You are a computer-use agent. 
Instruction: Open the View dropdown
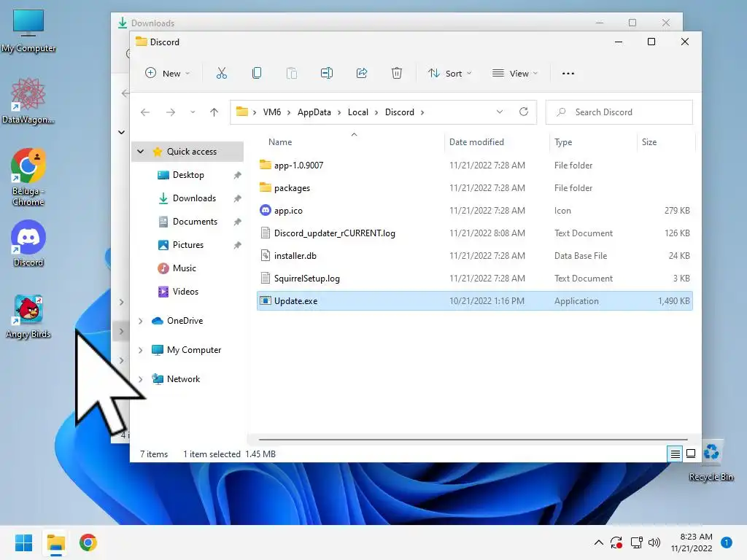[515, 74]
